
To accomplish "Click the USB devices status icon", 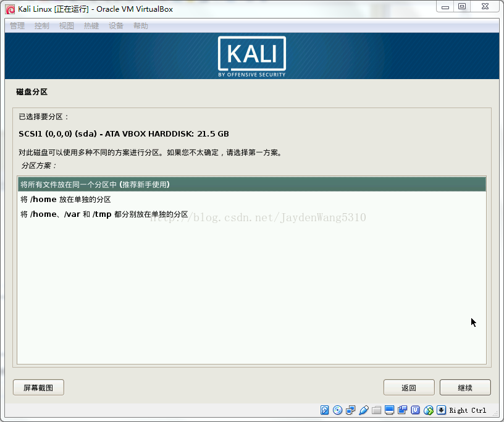I will (x=364, y=410).
